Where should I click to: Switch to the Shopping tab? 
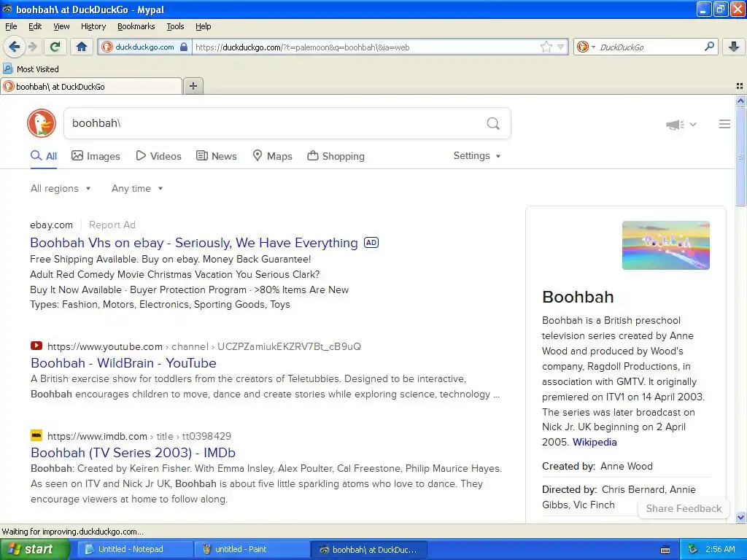pos(336,156)
